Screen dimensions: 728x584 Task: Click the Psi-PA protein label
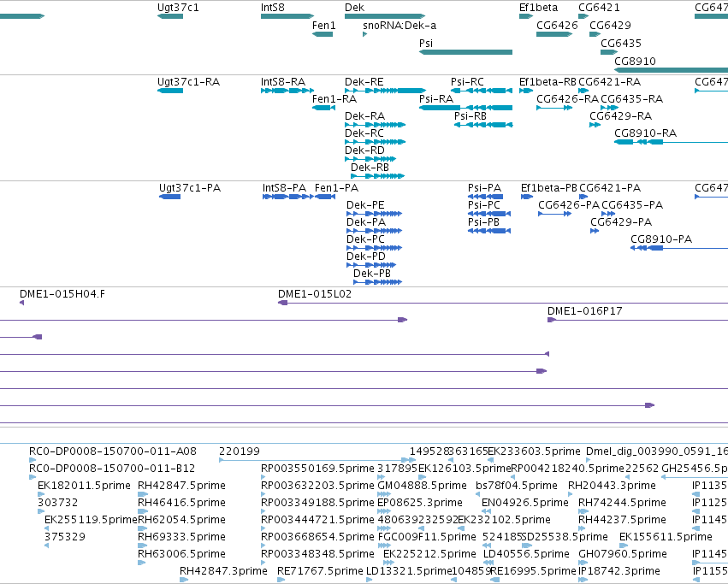pos(485,188)
